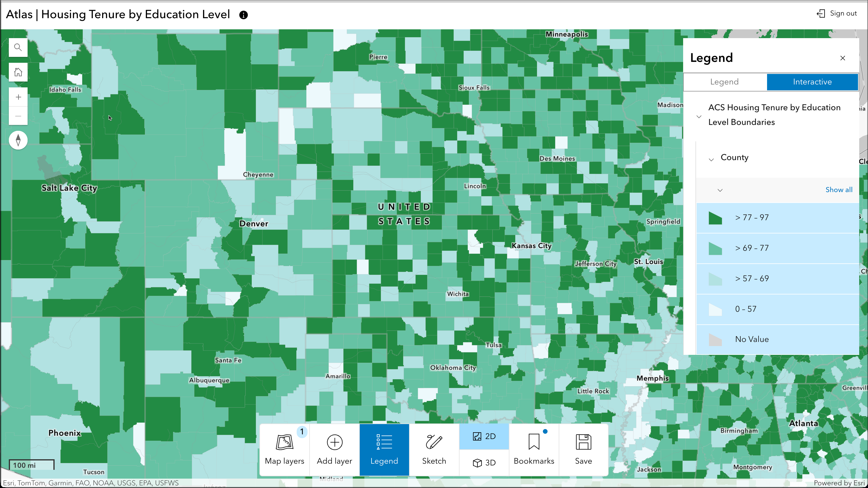The height and width of the screenshot is (488, 868).
Task: Collapse the County sublayer chevron
Action: (711, 160)
